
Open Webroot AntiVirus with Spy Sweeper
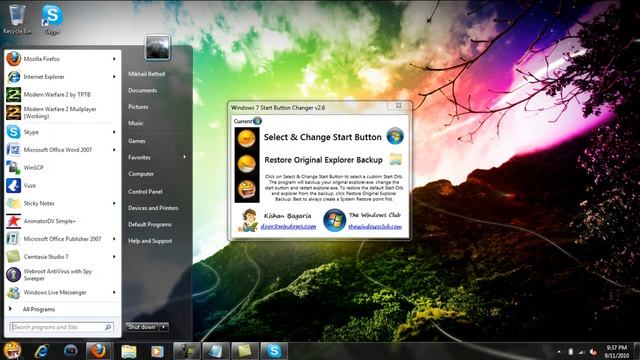pyautogui.click(x=62, y=274)
